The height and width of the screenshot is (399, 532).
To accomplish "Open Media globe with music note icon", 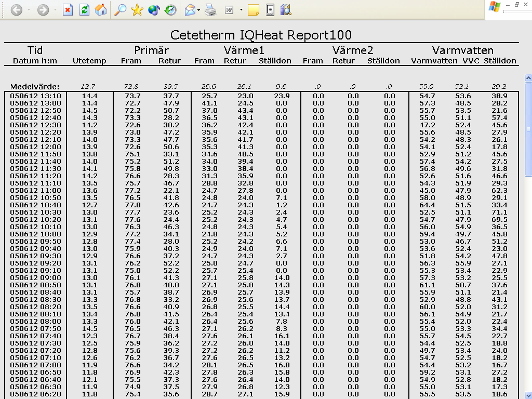I will point(154,10).
